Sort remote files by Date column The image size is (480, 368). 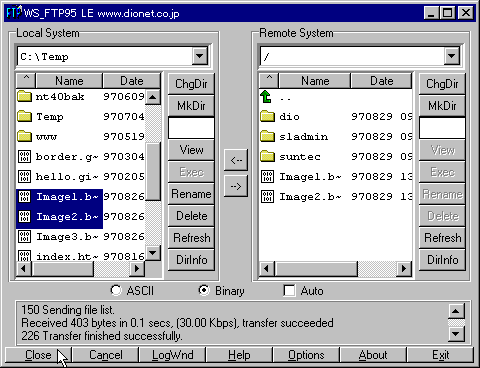click(x=382, y=81)
